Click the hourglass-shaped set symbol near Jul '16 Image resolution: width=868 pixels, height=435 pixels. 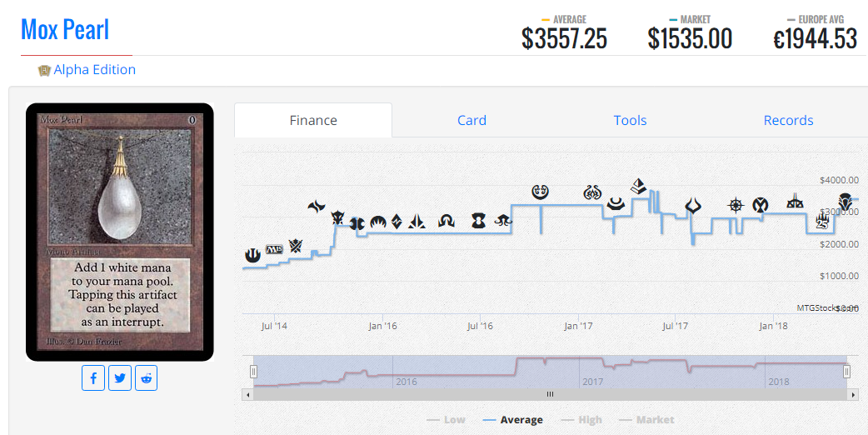[478, 221]
